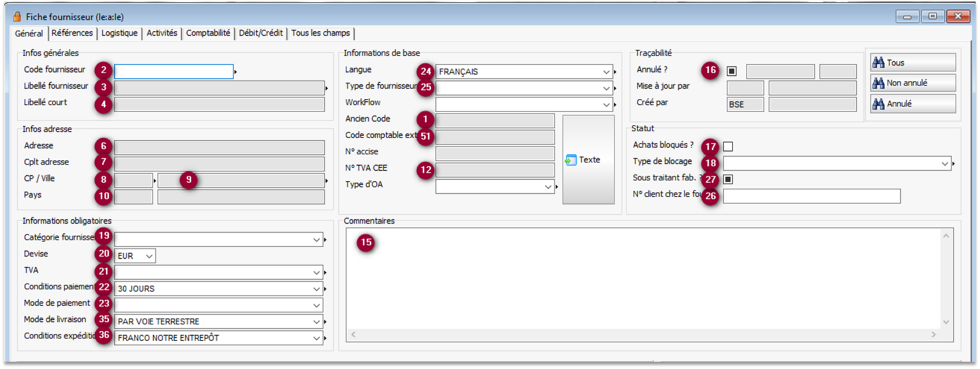Click lookup arrow beside Libellé fournisseur field
This screenshot has height=369, width=980.
(x=327, y=88)
